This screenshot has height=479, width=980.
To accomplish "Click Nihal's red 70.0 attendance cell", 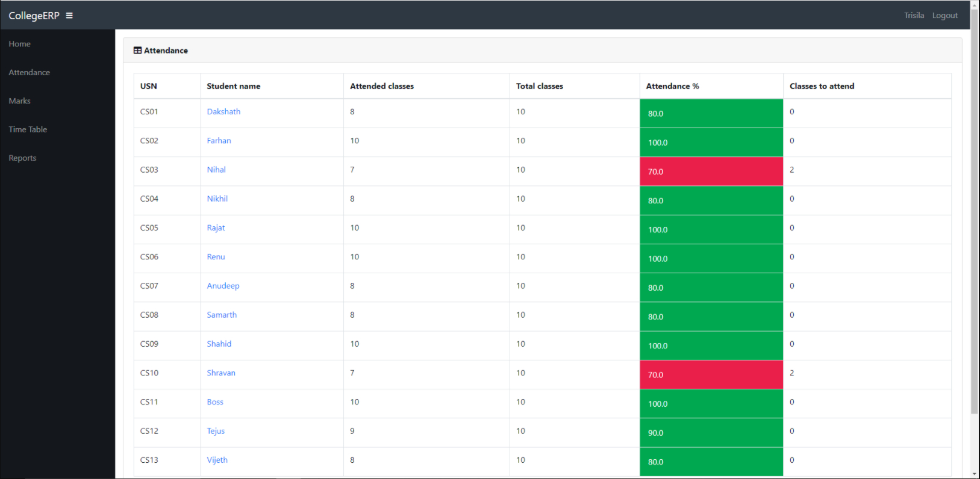I will pos(711,172).
